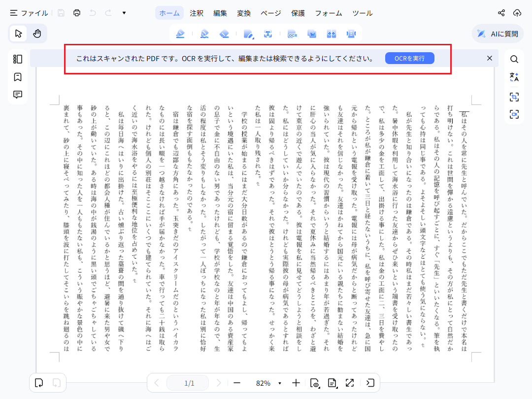Open the view mode options icon
Viewport: 532px width, 399px height.
[x=315, y=383]
